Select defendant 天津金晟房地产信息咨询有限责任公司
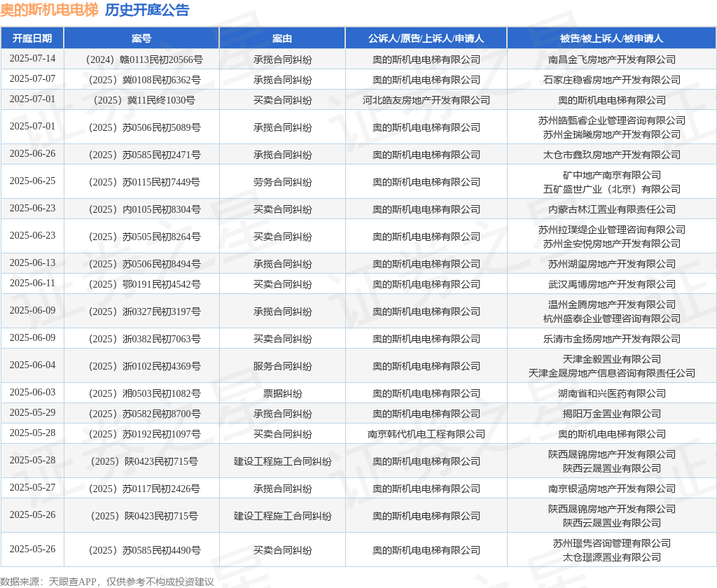Viewport: 717px width, 588px height. pos(612,373)
